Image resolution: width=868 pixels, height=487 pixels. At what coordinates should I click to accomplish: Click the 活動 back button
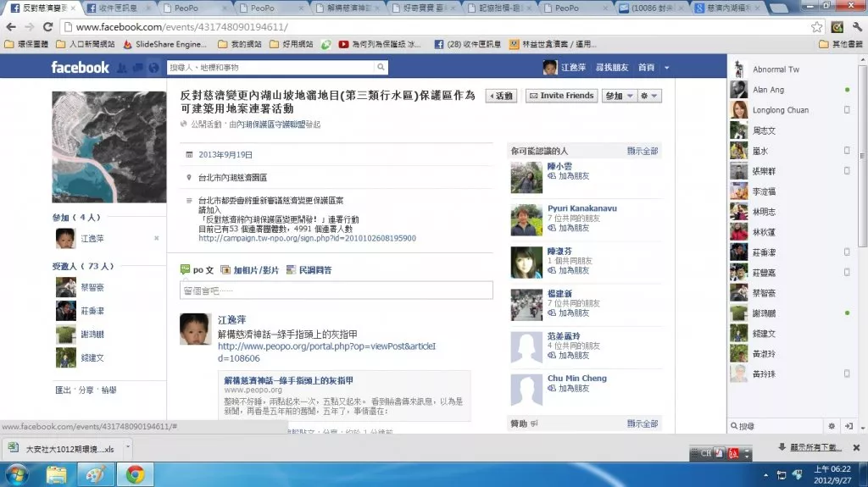(501, 96)
